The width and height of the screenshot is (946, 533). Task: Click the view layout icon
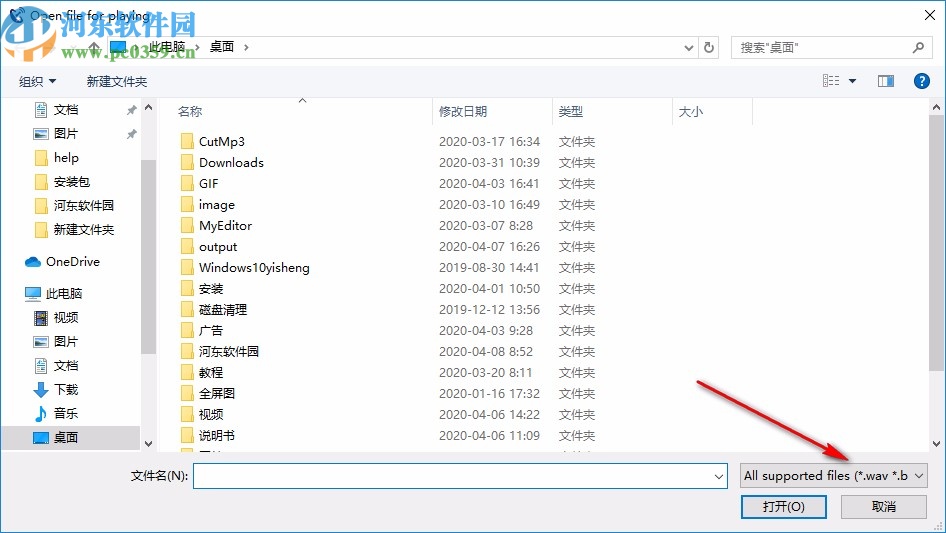831,81
